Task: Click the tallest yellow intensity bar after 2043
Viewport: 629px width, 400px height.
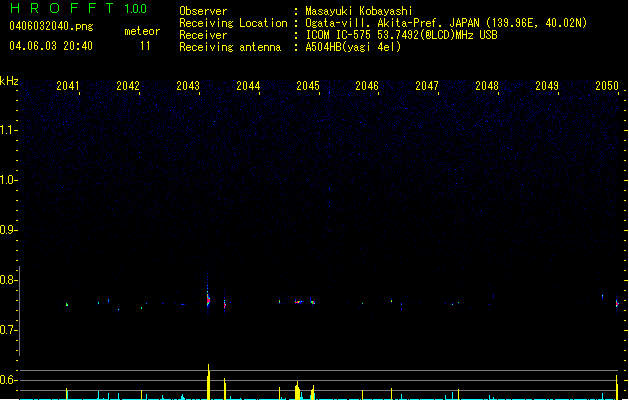Action: (208, 382)
